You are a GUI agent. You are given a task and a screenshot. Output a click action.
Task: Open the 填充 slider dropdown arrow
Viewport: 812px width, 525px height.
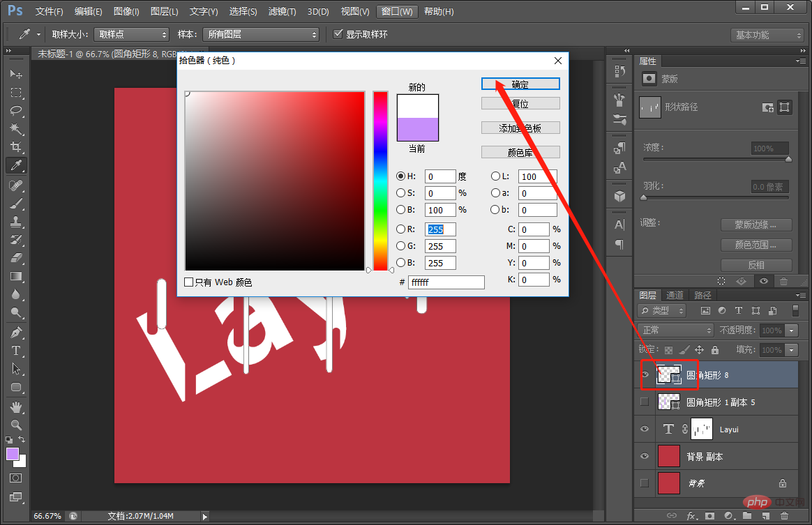(791, 350)
